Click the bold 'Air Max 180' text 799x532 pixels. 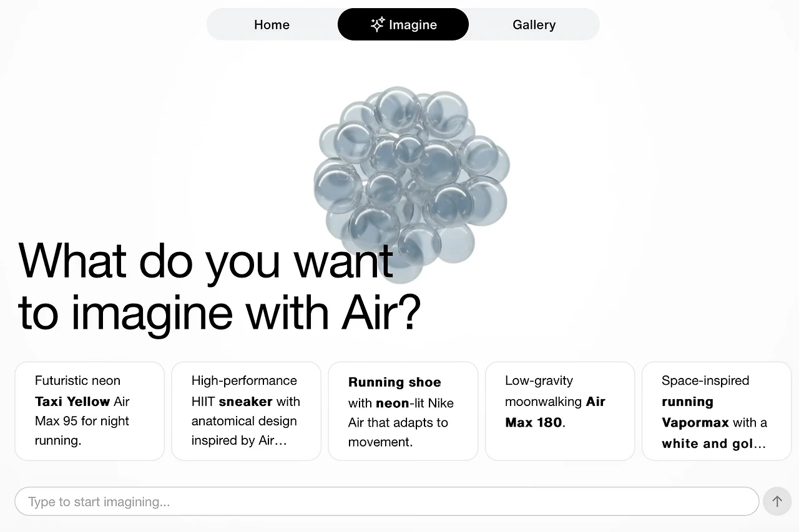556,412
